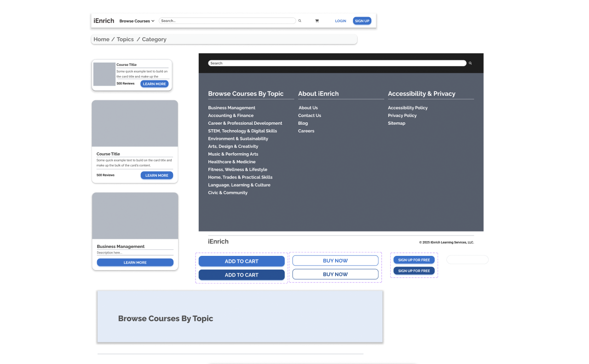Click the search magnifier icon in the header

[300, 21]
